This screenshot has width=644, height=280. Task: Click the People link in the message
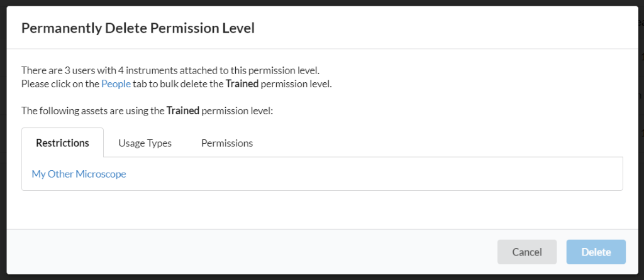coord(116,83)
